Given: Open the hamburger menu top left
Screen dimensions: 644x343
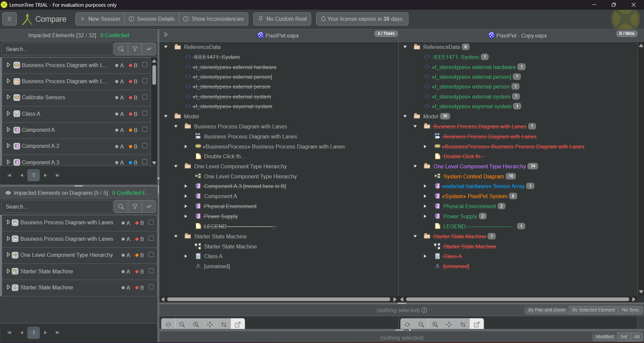Looking at the screenshot, I should point(9,19).
